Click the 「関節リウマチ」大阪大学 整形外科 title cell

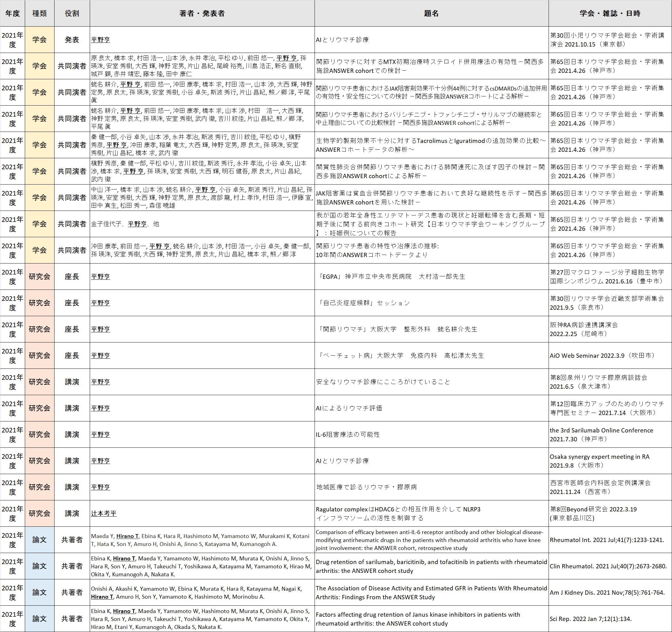coord(431,329)
